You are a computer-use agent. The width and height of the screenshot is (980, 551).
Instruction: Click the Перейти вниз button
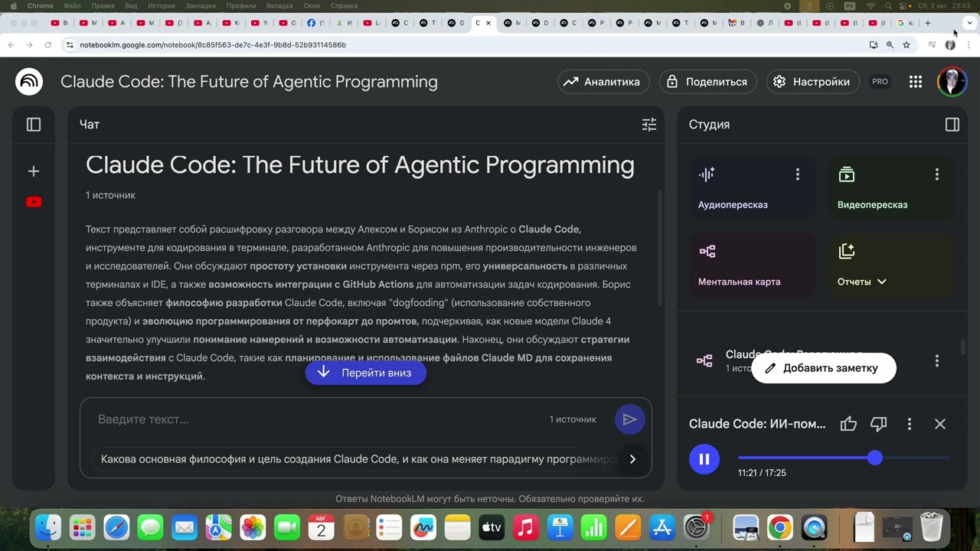pyautogui.click(x=366, y=373)
